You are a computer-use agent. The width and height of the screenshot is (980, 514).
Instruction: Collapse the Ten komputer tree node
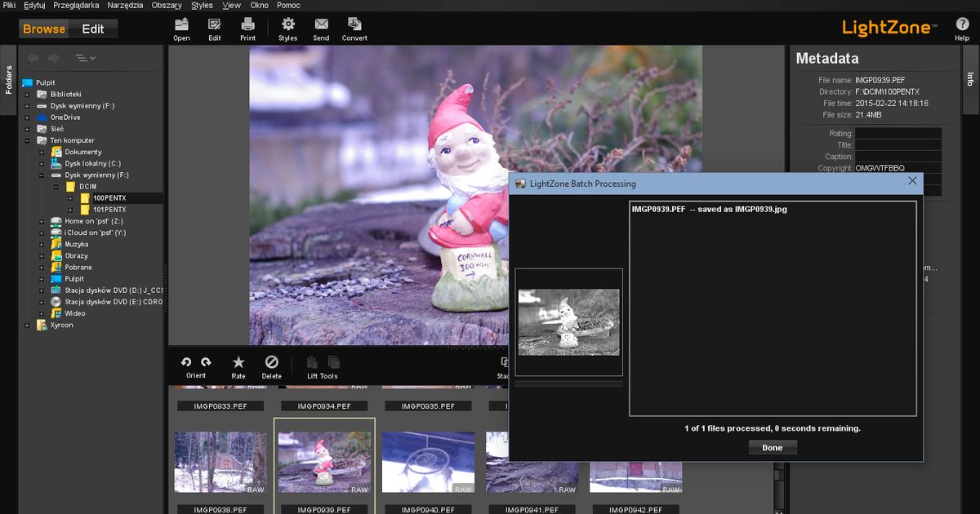click(x=28, y=140)
